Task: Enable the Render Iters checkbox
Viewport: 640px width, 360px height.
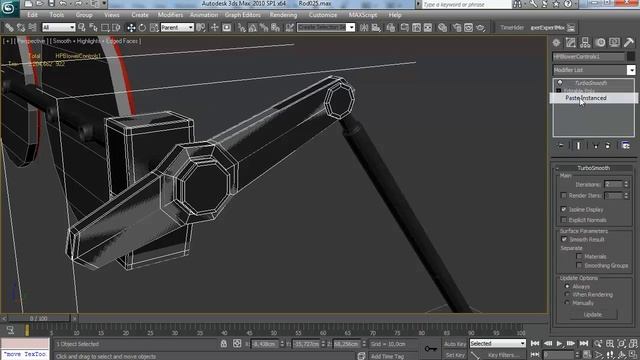Action: coord(564,196)
